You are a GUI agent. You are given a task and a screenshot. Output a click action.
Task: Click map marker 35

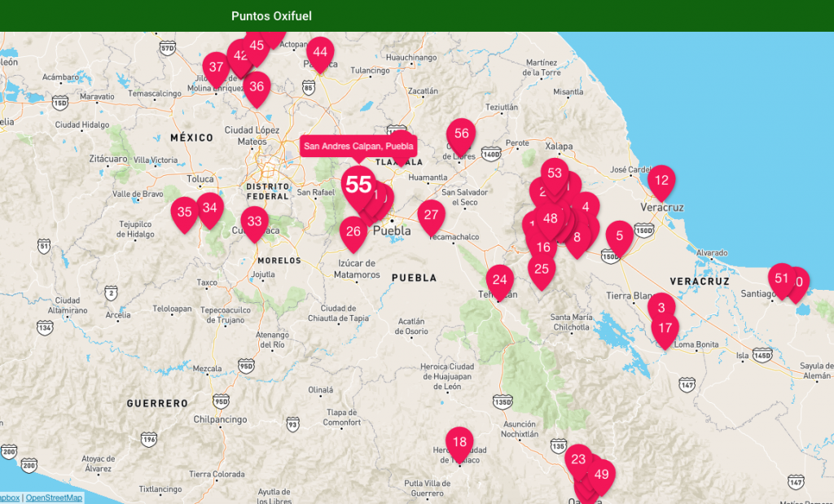(x=185, y=214)
